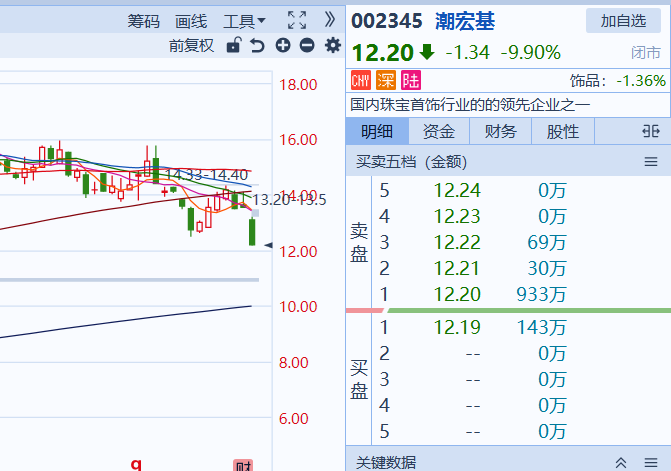Click the fullscreen expand icon
The image size is (671, 471).
tap(296, 20)
